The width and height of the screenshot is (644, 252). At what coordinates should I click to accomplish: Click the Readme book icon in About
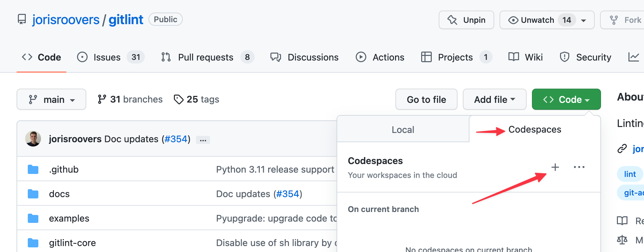(x=622, y=221)
